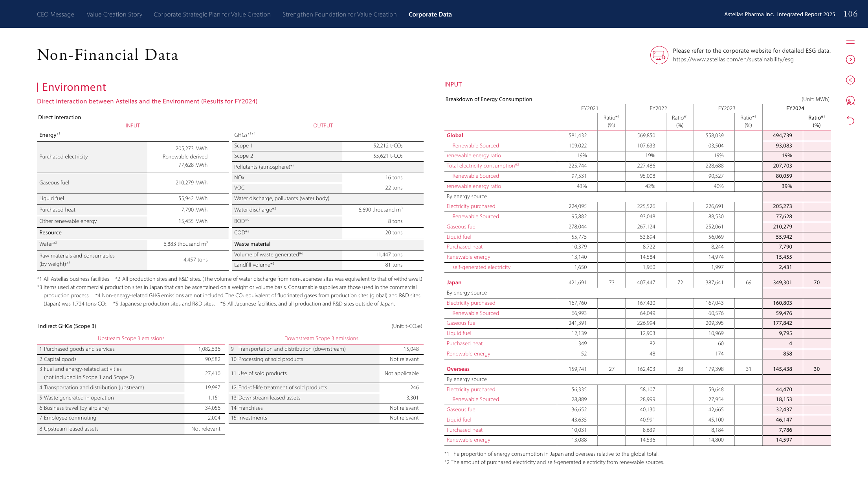Click self-generated electricity row label
This screenshot has width=868, height=488.
tap(481, 267)
